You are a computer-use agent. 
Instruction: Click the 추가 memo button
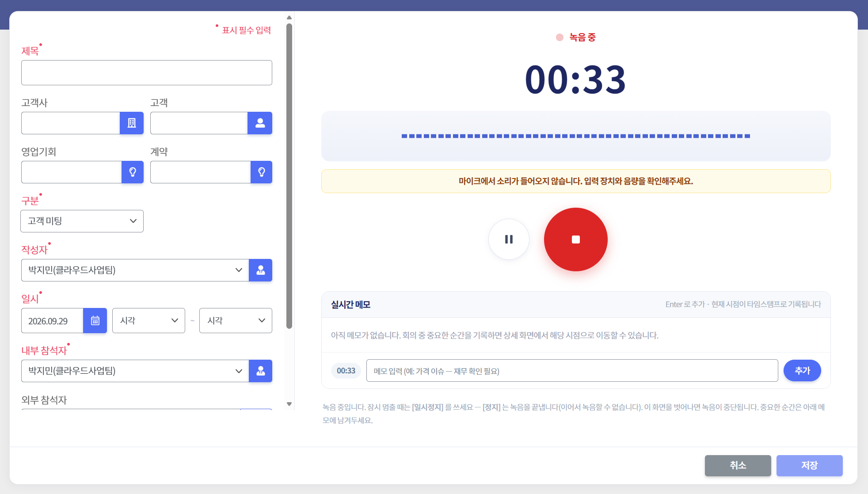click(802, 370)
